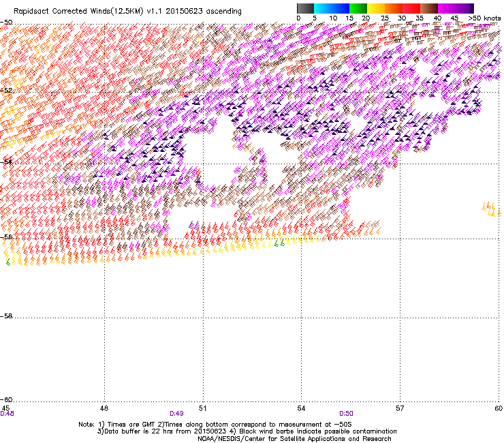The height and width of the screenshot is (443, 504).
Task: Click the '-52' latitude axis label
Action: click(x=6, y=91)
